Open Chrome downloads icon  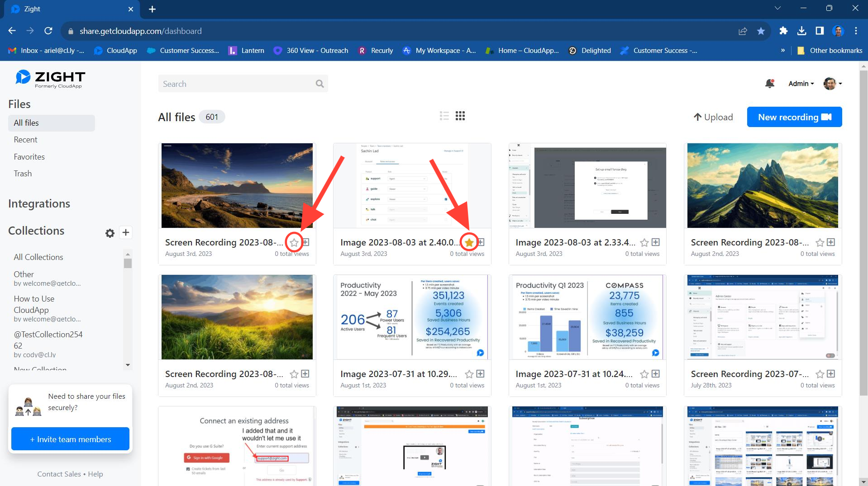[801, 31]
